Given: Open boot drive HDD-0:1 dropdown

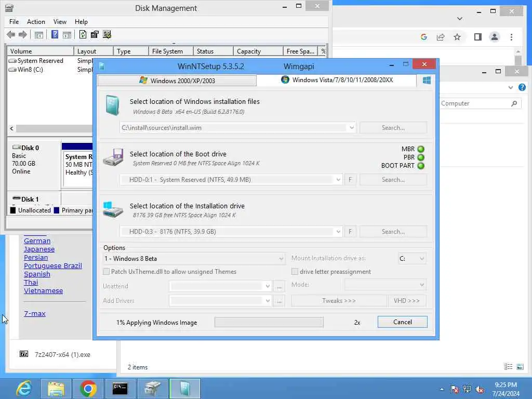Looking at the screenshot, I should click(338, 180).
